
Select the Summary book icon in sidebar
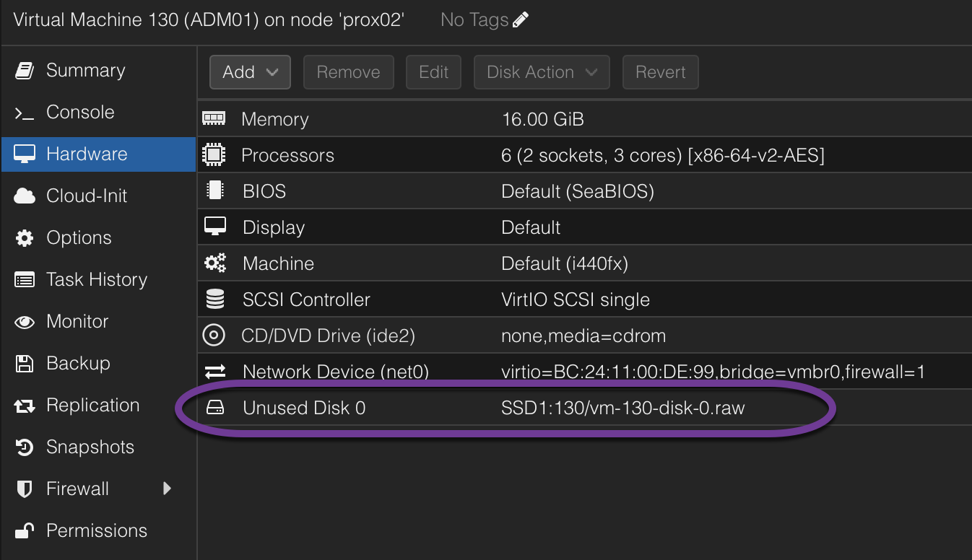click(x=24, y=70)
